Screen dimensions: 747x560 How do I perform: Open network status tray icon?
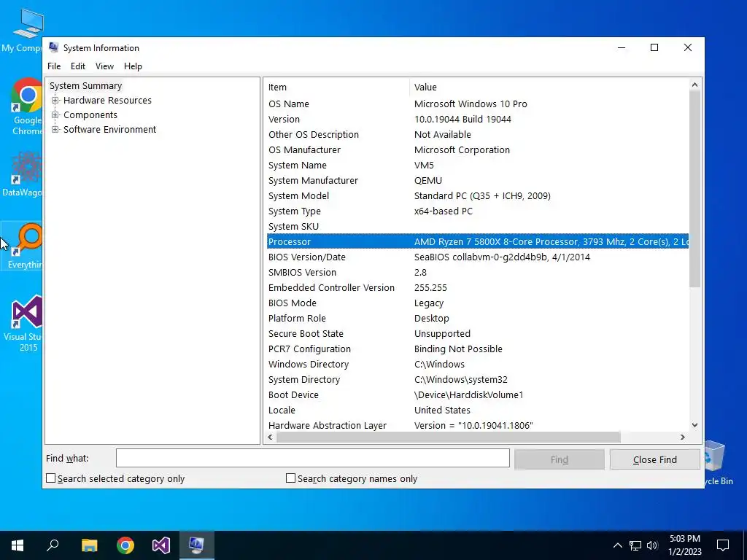[635, 545]
